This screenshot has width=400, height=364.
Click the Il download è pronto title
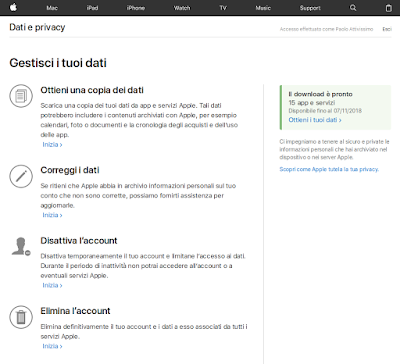pyautogui.click(x=320, y=94)
